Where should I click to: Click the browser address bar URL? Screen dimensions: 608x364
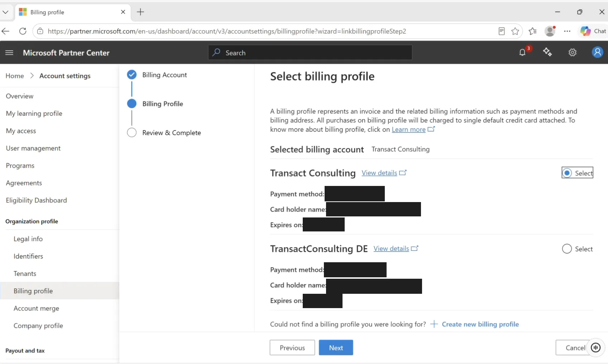[x=227, y=31]
